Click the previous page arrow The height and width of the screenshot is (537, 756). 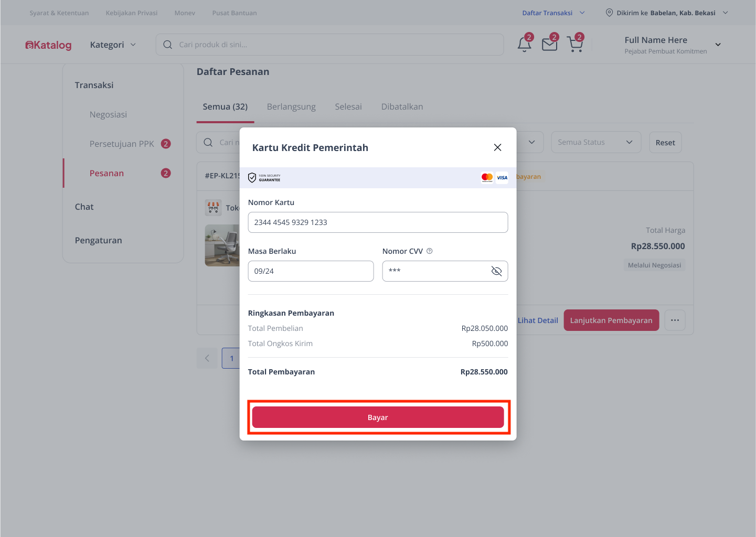pyautogui.click(x=207, y=358)
